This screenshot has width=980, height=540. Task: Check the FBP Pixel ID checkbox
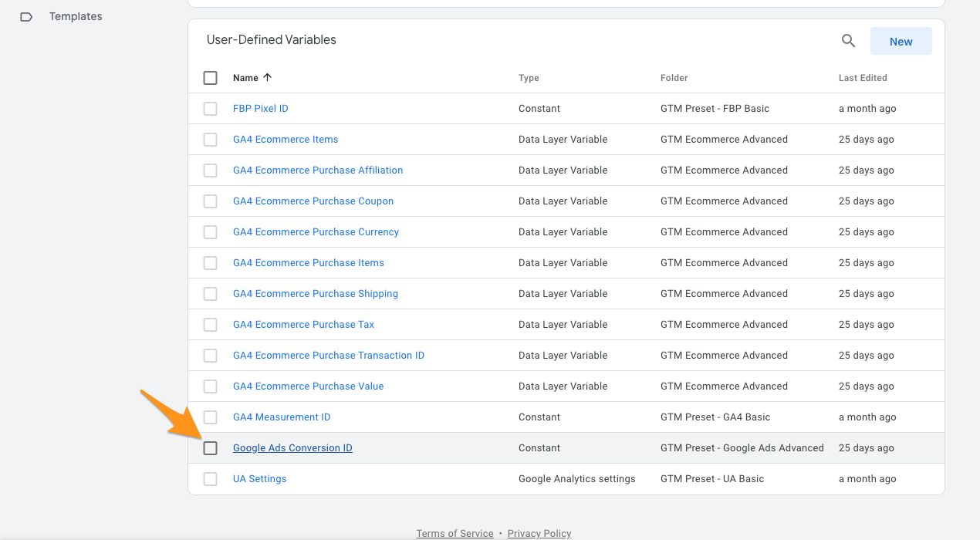[211, 109]
